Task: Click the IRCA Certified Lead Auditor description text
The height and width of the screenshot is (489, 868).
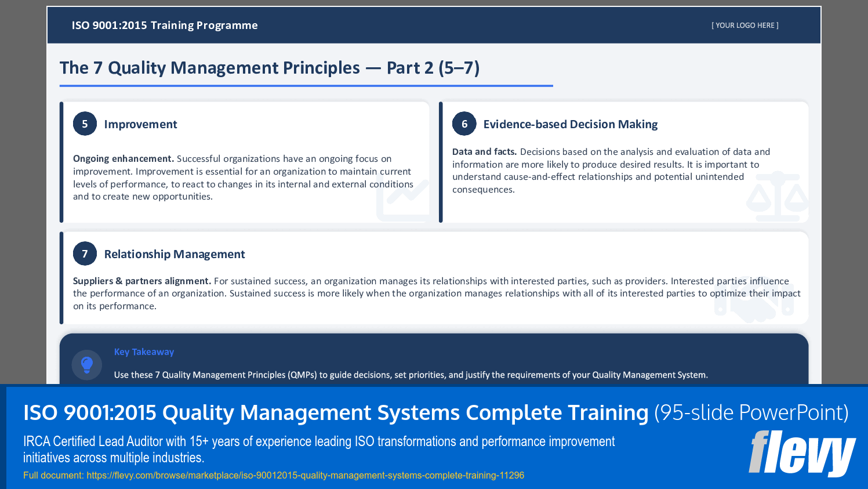Action: [318, 448]
